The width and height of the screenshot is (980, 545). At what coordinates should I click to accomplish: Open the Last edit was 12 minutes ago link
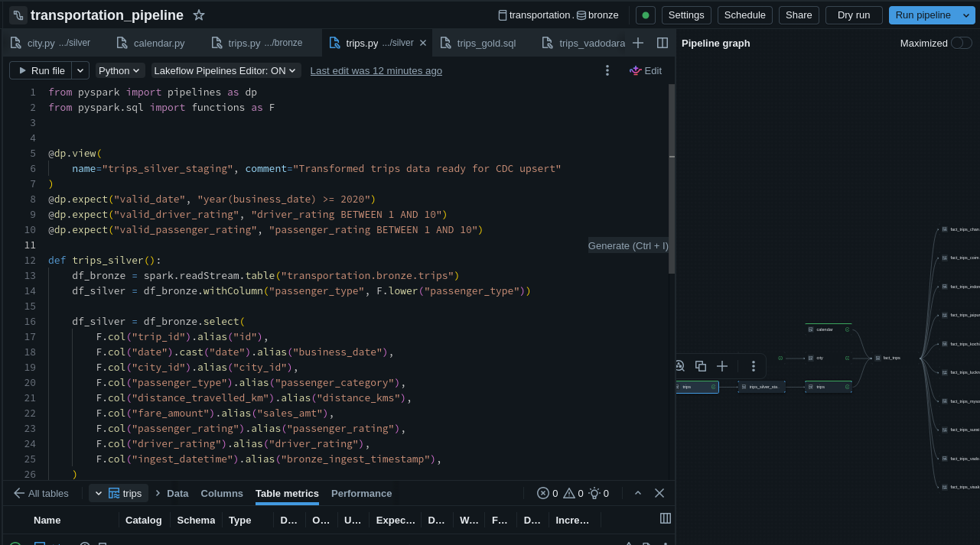point(376,70)
